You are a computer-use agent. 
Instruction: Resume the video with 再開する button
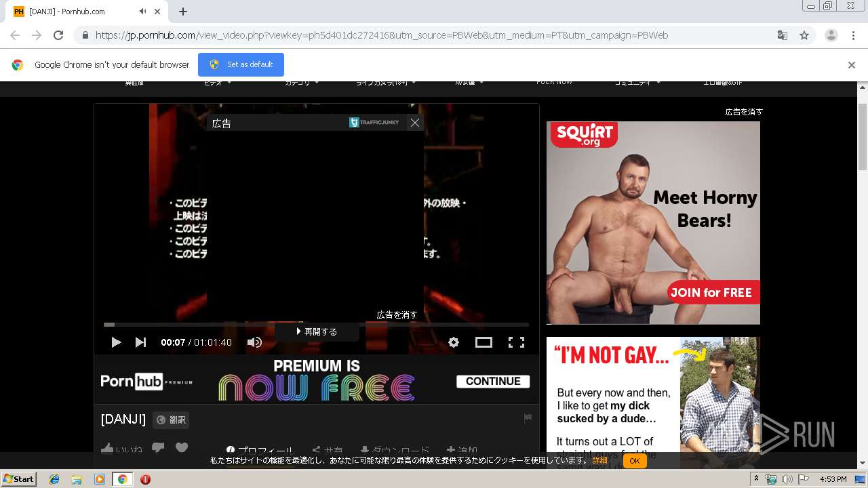click(x=317, y=331)
